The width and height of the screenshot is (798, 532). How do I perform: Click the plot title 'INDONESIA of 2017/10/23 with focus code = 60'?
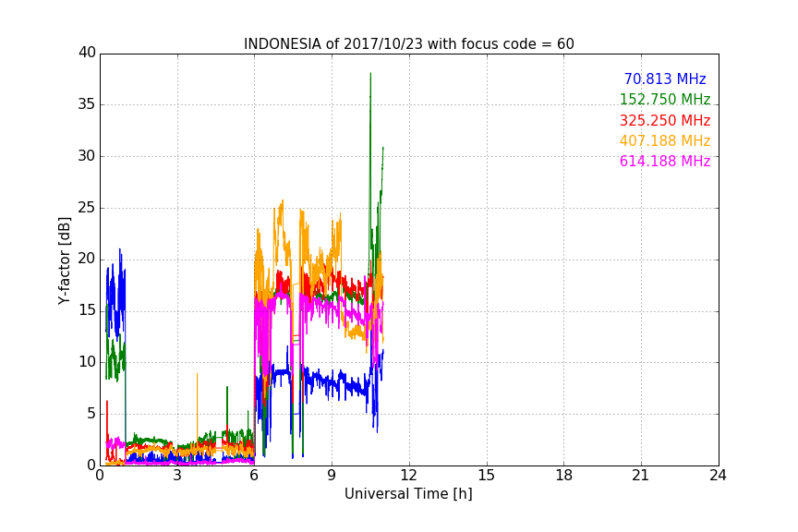408,44
